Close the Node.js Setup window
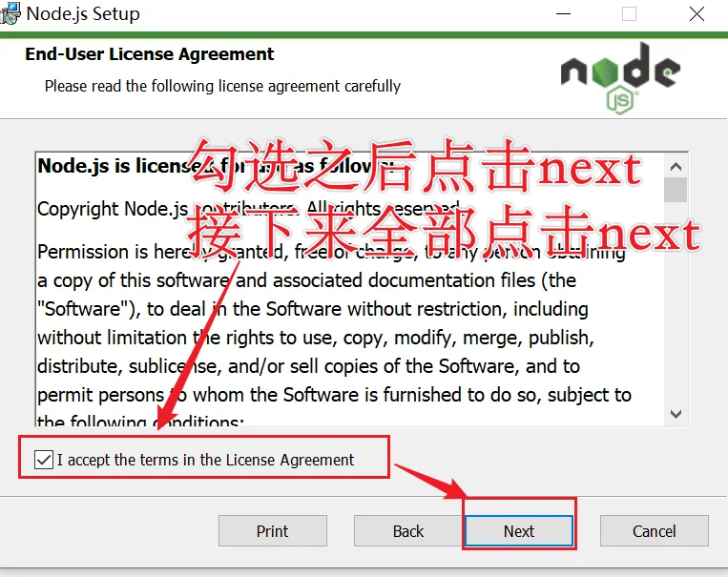 coord(697,14)
